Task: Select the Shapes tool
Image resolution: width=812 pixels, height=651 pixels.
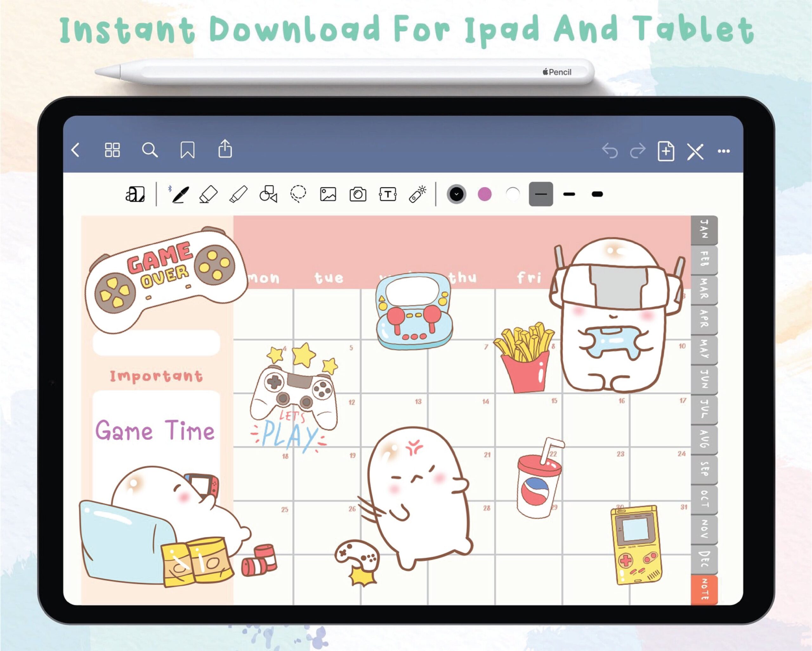Action: [x=268, y=194]
